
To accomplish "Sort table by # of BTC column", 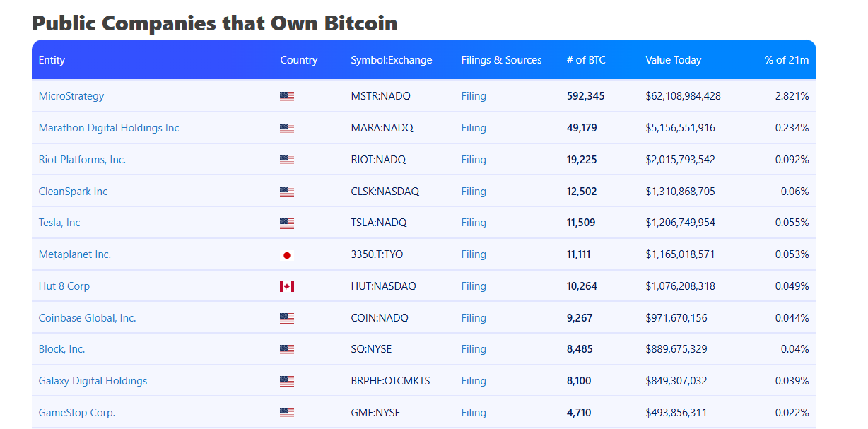I will 586,60.
